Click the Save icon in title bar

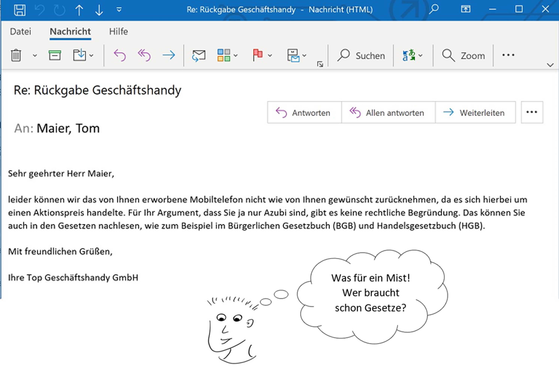pyautogui.click(x=20, y=10)
